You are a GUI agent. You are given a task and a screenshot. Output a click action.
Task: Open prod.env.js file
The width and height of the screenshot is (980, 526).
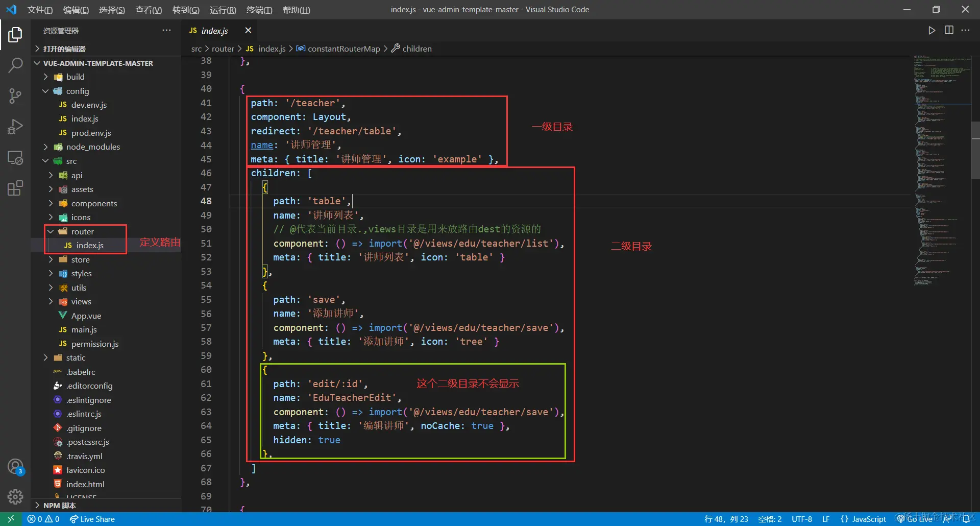(106, 133)
